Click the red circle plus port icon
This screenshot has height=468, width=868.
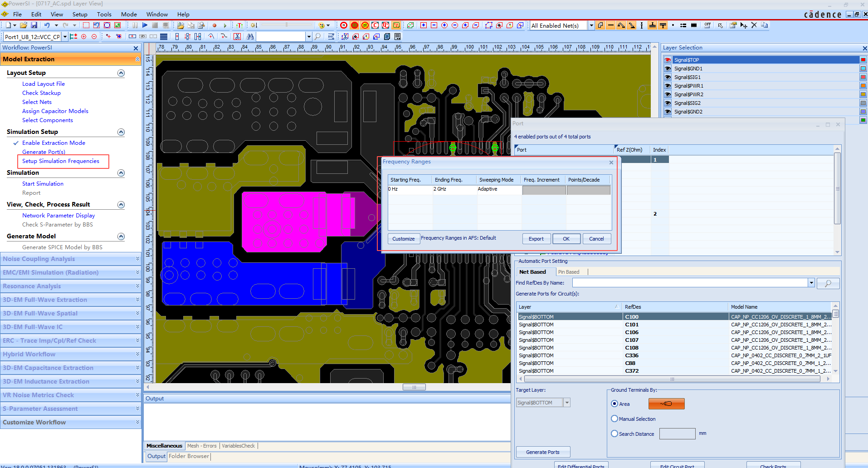(83, 36)
